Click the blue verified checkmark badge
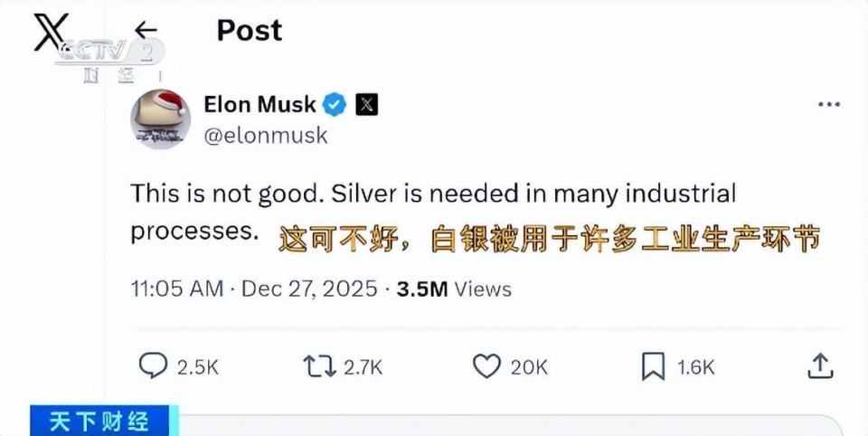868x436 pixels. [x=335, y=104]
